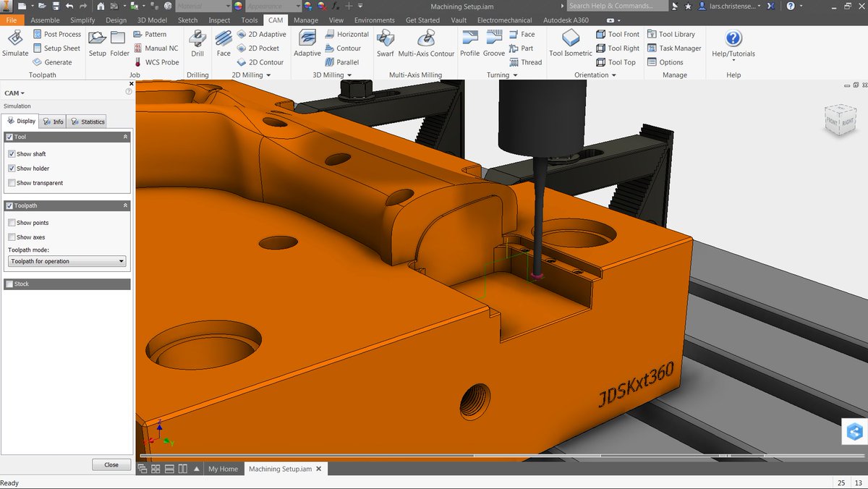
Task: Expand the 3D Milling panel dropdown
Action: pos(332,75)
